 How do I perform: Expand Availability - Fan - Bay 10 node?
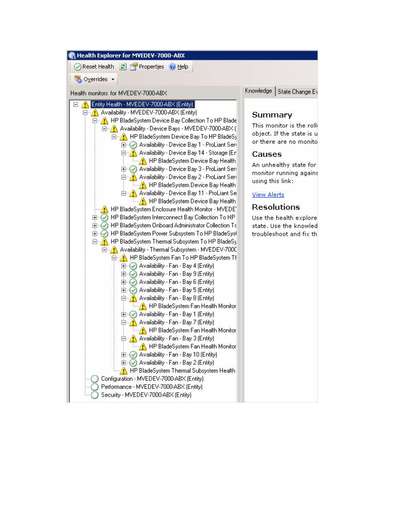pos(124,354)
